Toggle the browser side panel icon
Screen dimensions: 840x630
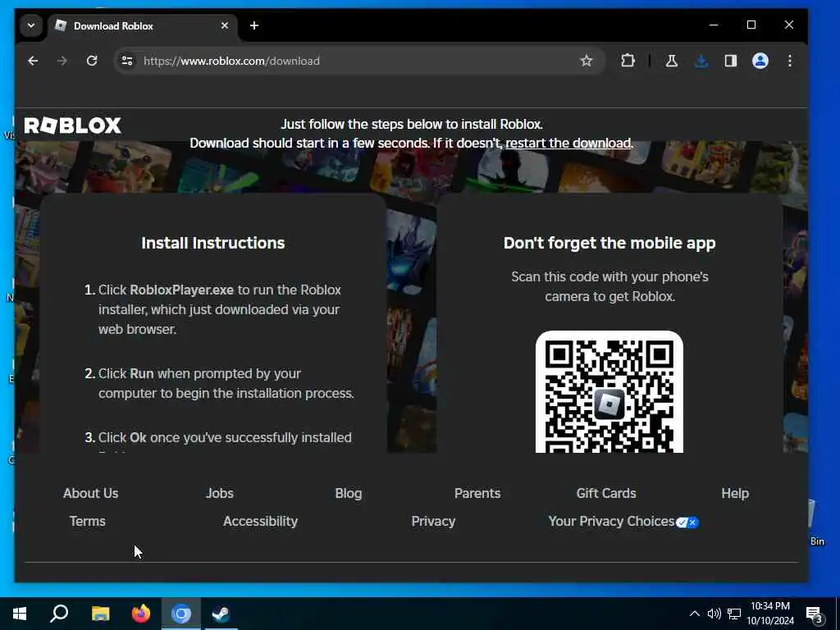tap(731, 61)
